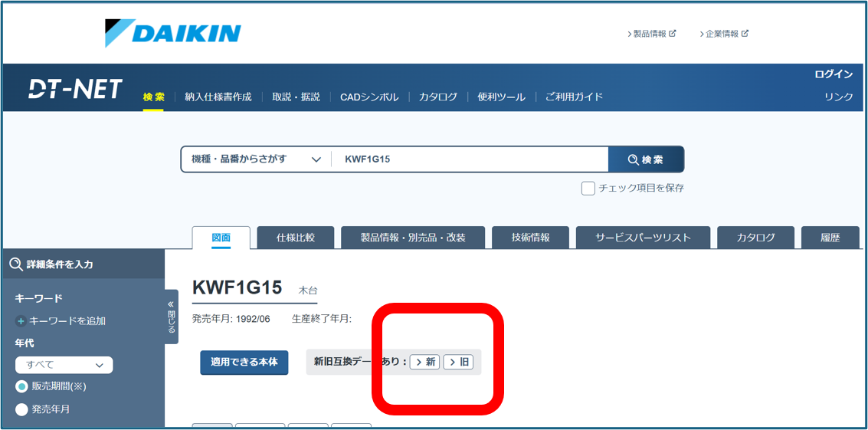Open the 年代 すべて dropdown
This screenshot has height=430, width=868.
pos(64,365)
